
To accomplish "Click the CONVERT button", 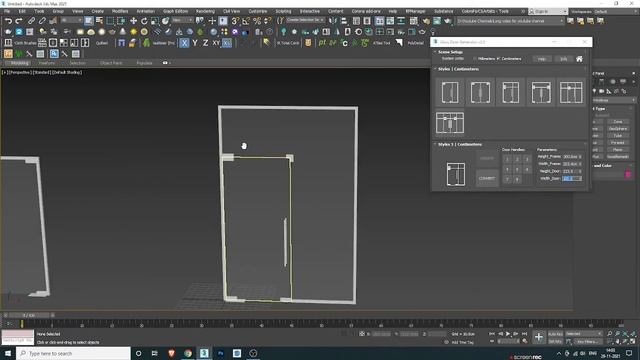I will pyautogui.click(x=487, y=178).
